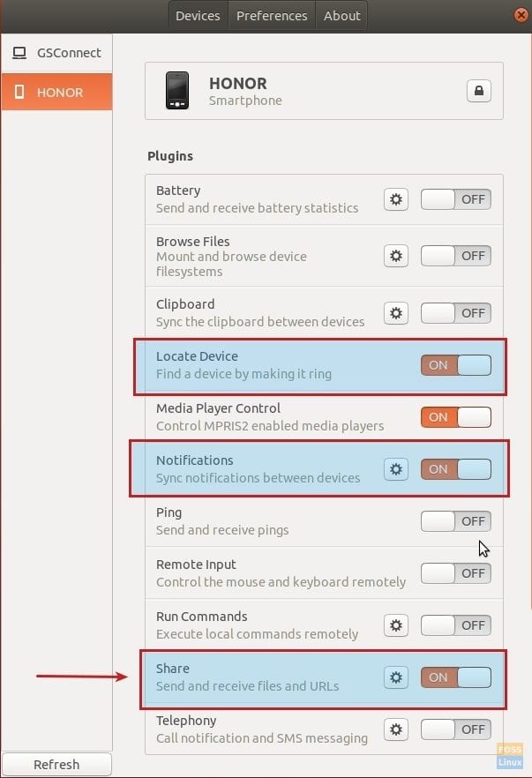Open the About tab

[341, 16]
